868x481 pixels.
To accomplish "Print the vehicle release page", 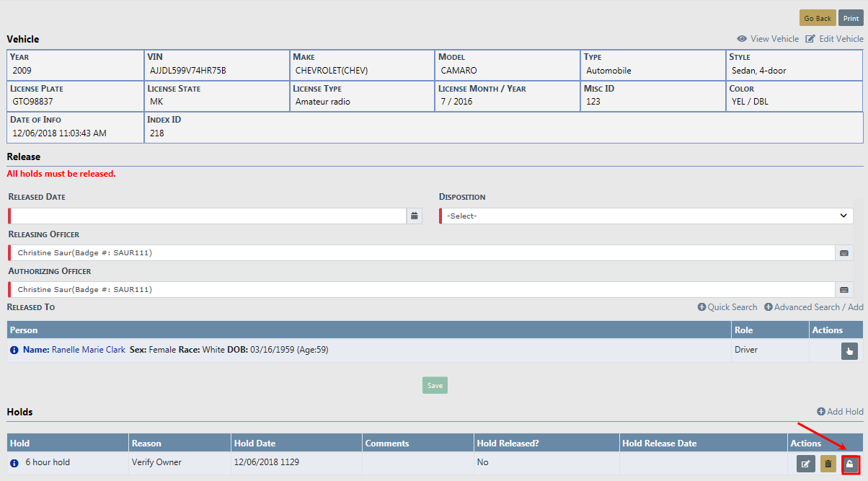I will click(851, 18).
